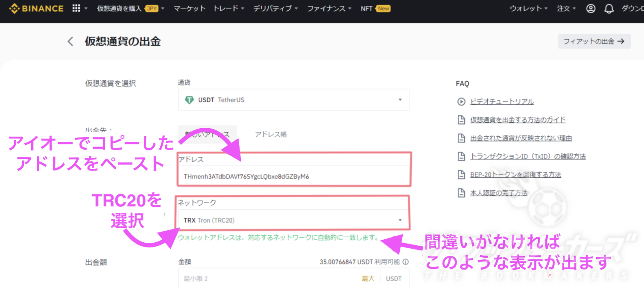
Task: Open 出金された通貨が反映されない理由 link
Action: 521,138
